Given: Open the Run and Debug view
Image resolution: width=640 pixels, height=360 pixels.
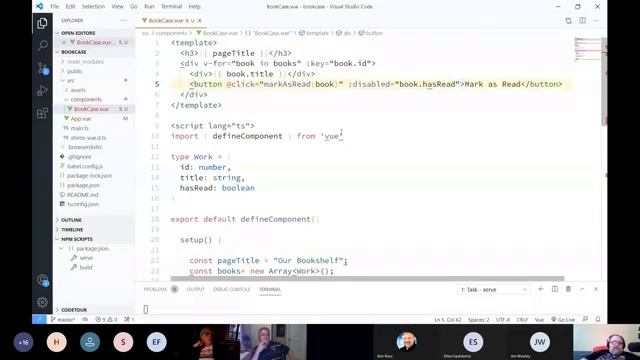Looking at the screenshot, I should pyautogui.click(x=42, y=91).
